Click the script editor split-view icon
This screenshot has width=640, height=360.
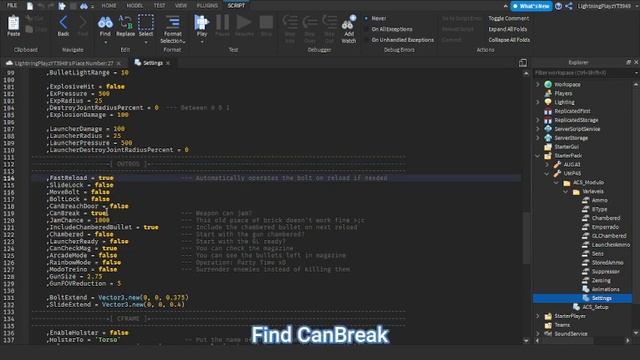click(523, 62)
